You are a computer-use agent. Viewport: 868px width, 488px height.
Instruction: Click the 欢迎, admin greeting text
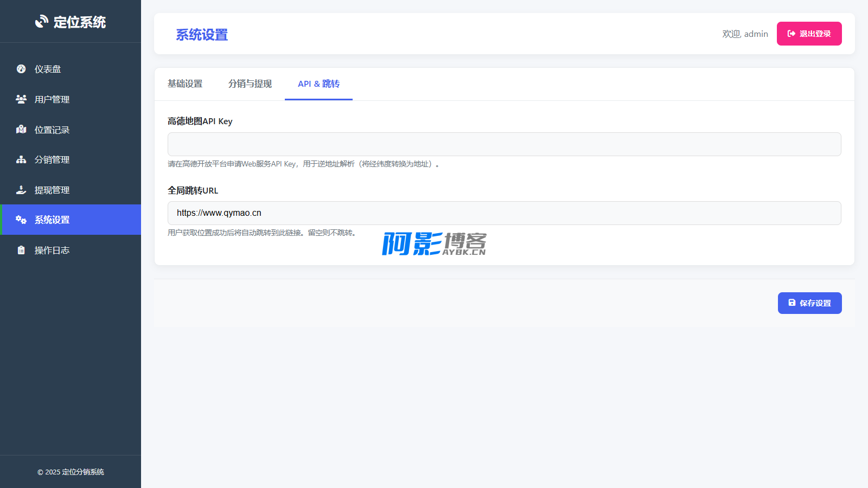pos(745,34)
